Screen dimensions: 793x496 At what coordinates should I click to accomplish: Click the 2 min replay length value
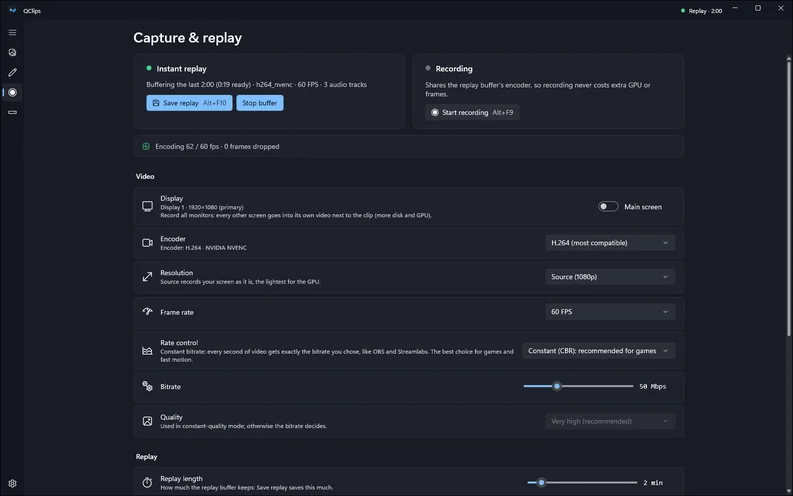point(653,482)
